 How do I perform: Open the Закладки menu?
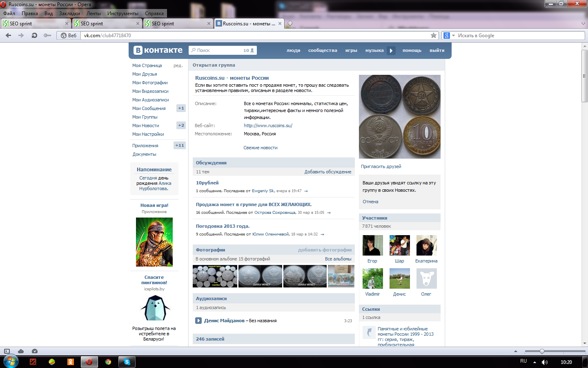coord(69,13)
